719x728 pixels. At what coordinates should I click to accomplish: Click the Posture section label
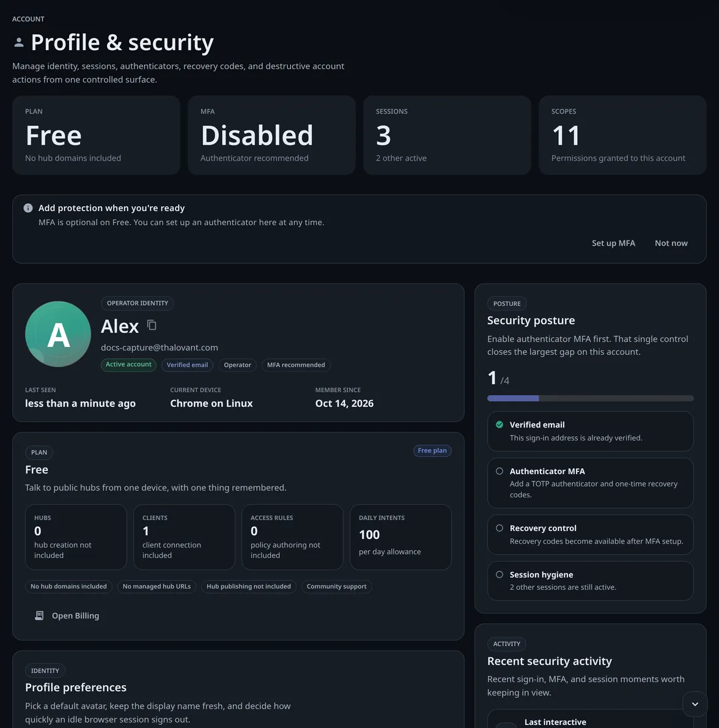[x=507, y=303]
